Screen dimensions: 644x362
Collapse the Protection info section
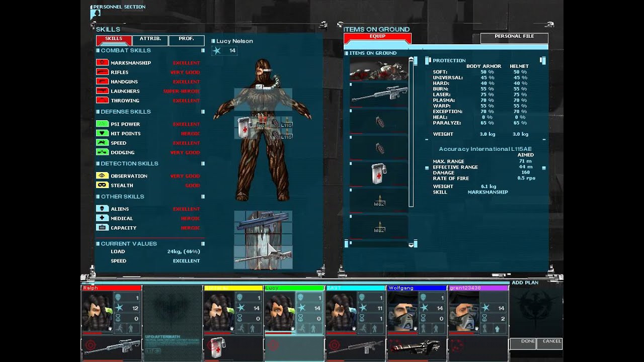click(543, 60)
